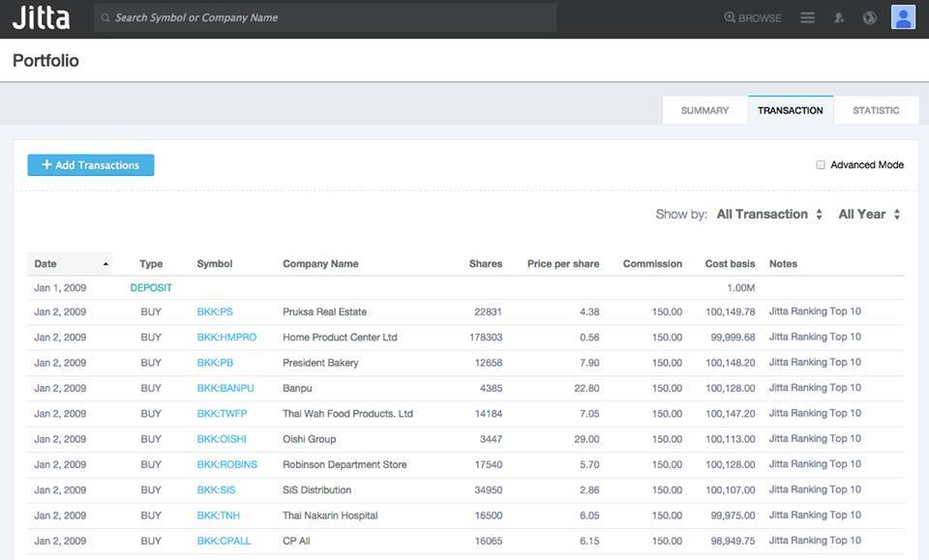This screenshot has height=560, width=929.
Task: Open the globe language icon
Action: pos(870,17)
